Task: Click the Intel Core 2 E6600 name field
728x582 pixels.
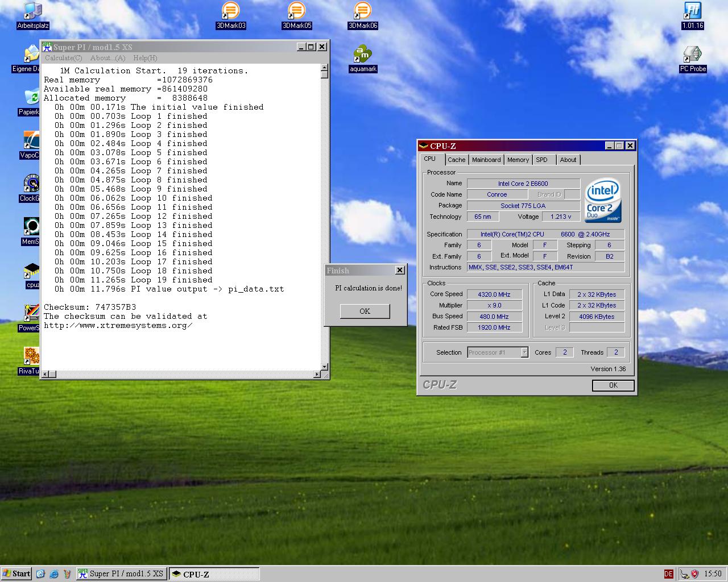Action: 523,184
